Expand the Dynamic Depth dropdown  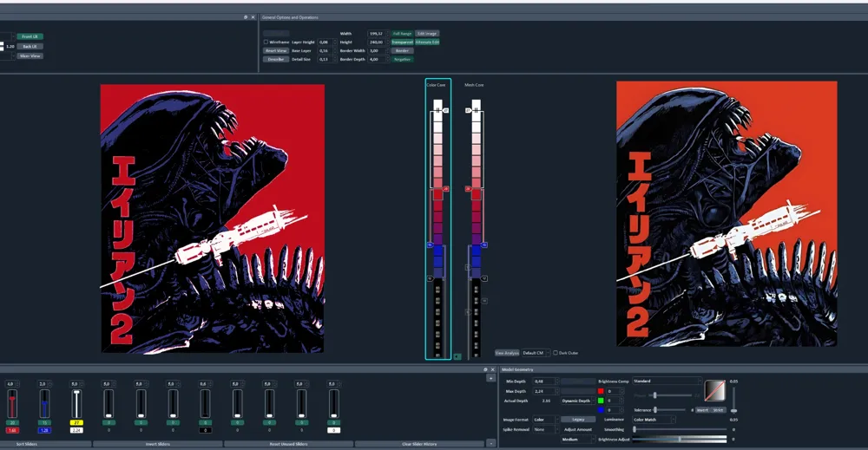pos(578,401)
